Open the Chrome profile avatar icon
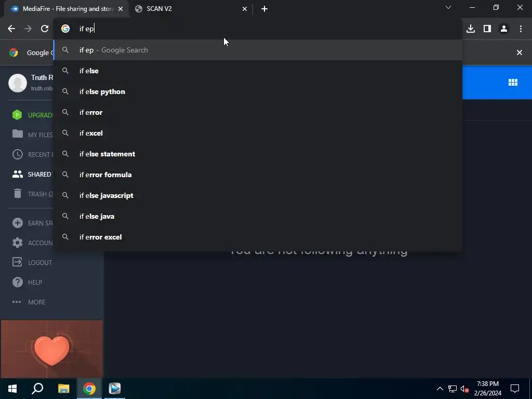Viewport: 532px width, 399px height. click(504, 29)
